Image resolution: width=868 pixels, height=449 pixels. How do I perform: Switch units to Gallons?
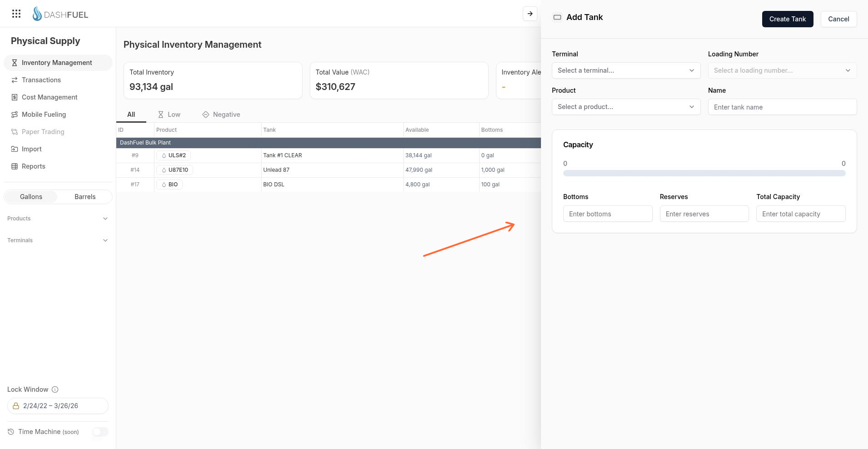coord(31,197)
